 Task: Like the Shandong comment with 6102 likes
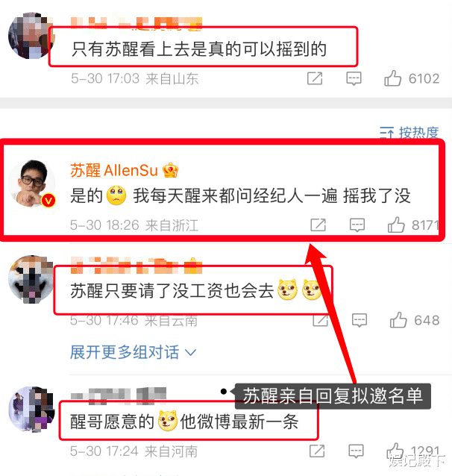pos(393,78)
